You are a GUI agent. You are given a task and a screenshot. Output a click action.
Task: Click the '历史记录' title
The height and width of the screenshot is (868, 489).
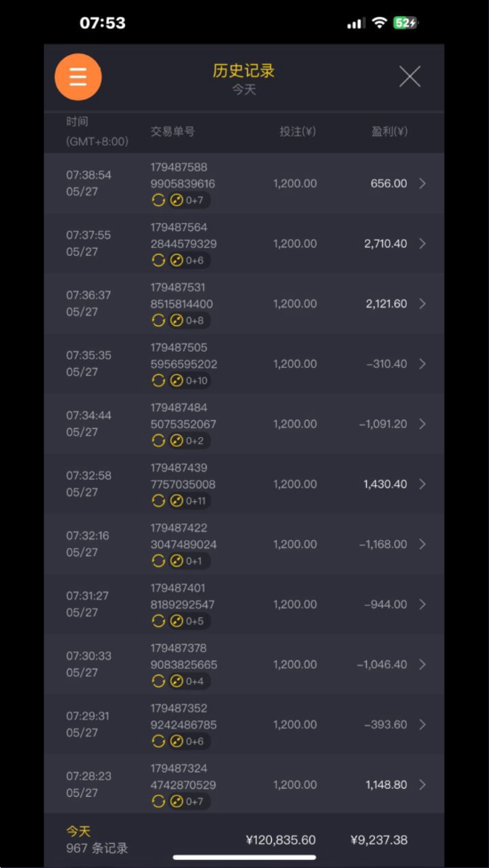click(x=244, y=70)
